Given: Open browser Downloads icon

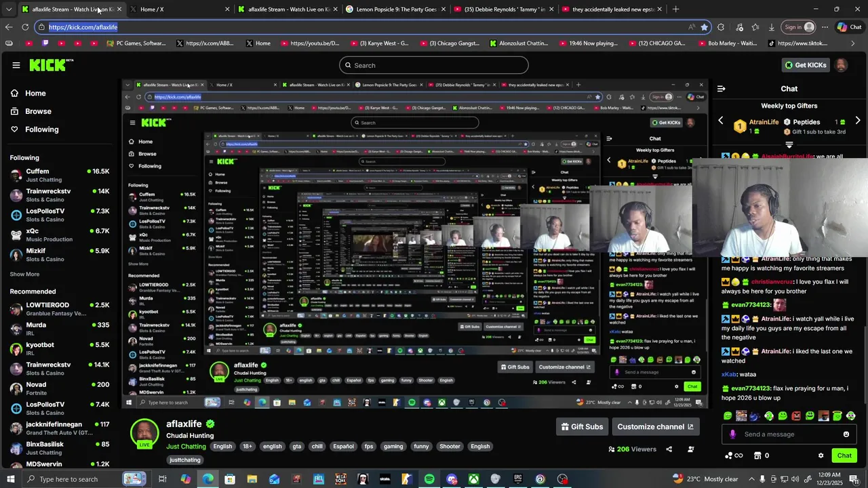Looking at the screenshot, I should point(772,27).
